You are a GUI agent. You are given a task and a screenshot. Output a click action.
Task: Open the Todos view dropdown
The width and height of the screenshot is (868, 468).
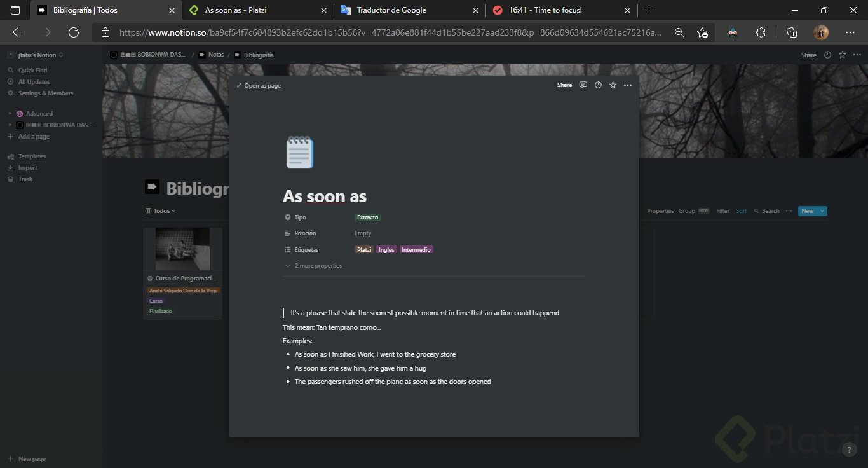pyautogui.click(x=160, y=211)
